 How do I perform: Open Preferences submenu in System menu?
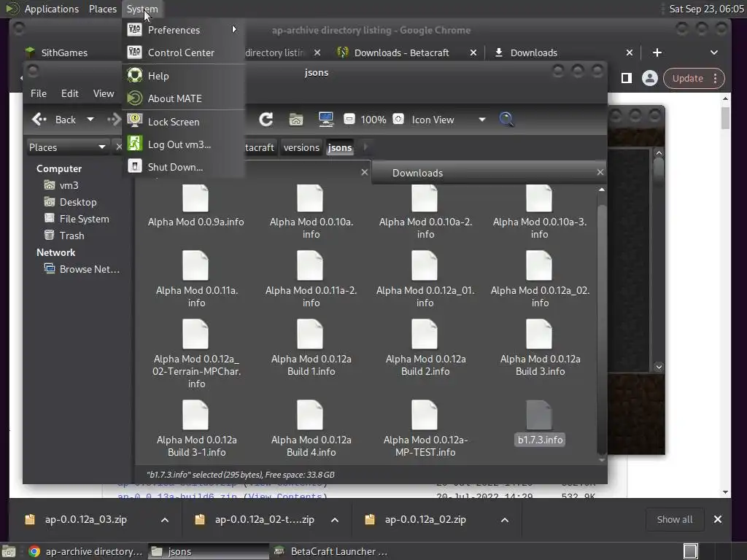click(x=183, y=30)
